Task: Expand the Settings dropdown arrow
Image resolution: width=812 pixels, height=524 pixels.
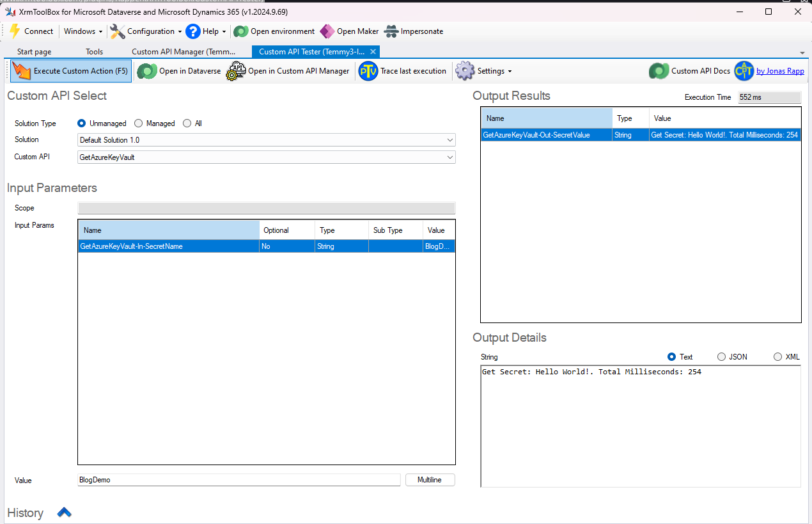Action: coord(510,72)
